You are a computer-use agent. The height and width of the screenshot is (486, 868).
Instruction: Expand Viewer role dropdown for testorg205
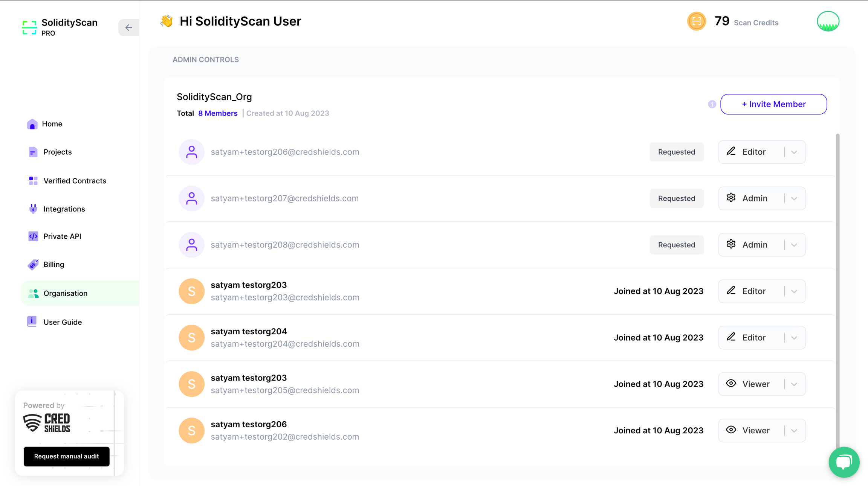[x=794, y=384]
